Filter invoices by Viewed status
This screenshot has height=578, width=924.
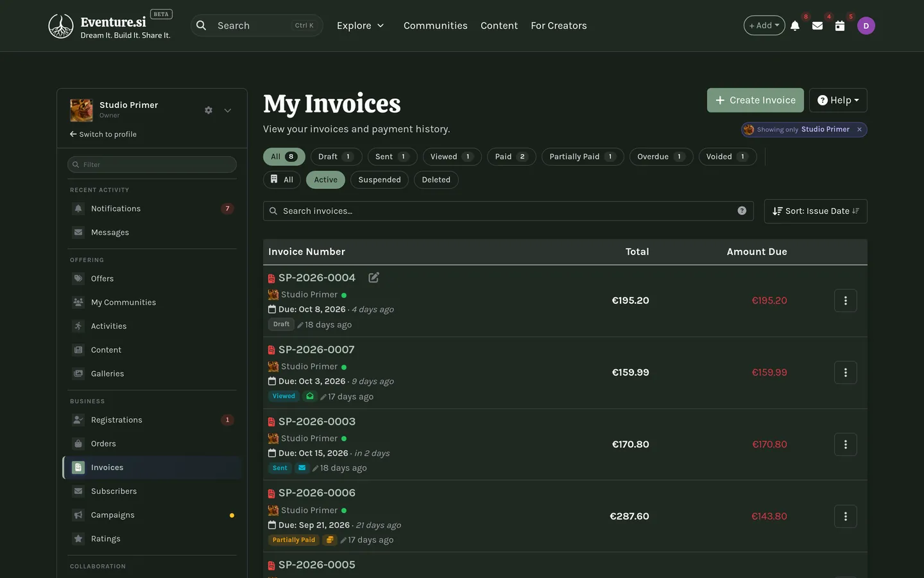coord(452,157)
